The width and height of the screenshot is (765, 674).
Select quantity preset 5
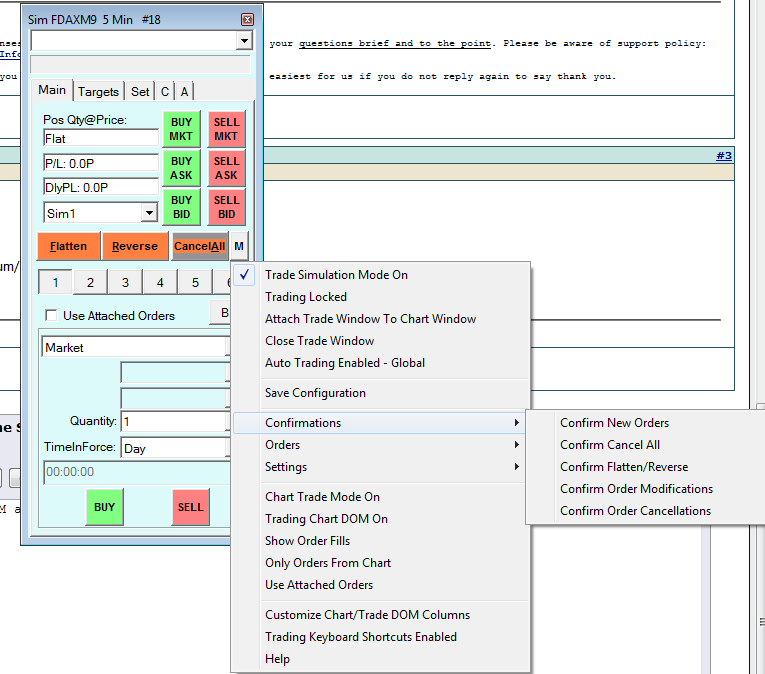tap(195, 283)
